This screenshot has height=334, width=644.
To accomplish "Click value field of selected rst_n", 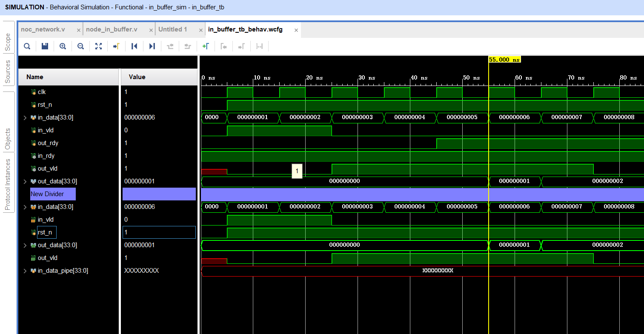I will pos(159,232).
